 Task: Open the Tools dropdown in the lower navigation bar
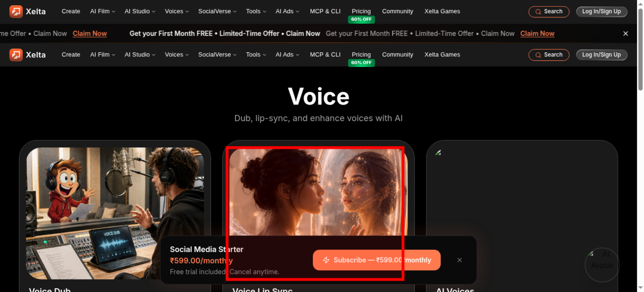(x=256, y=55)
